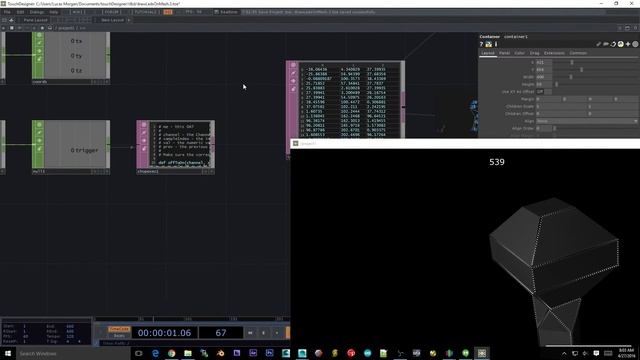Open operator help question mark icon
This screenshot has width=640, height=360.
pos(482,44)
